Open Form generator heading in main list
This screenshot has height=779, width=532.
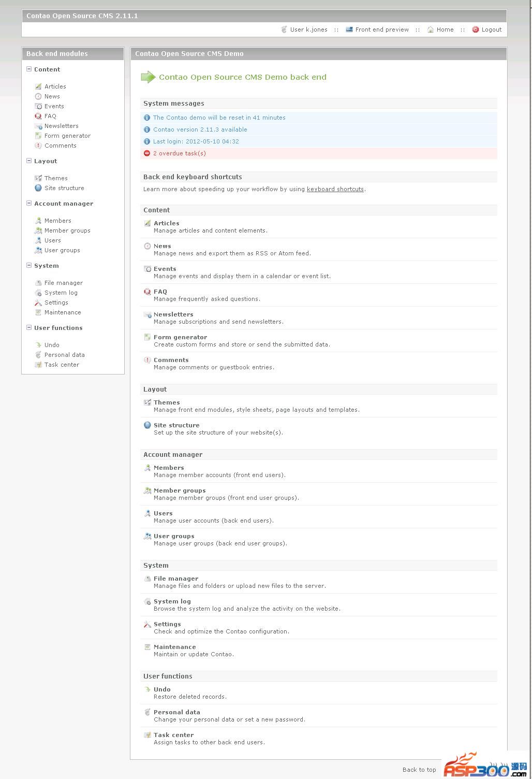pyautogui.click(x=180, y=337)
